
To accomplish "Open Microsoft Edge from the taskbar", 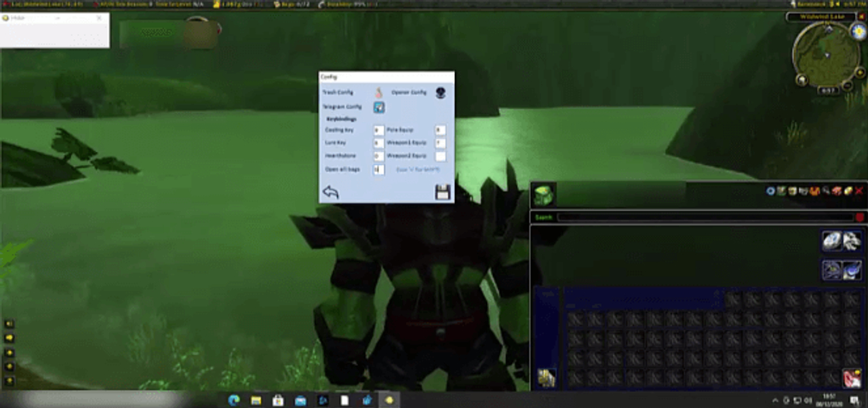I will click(233, 401).
